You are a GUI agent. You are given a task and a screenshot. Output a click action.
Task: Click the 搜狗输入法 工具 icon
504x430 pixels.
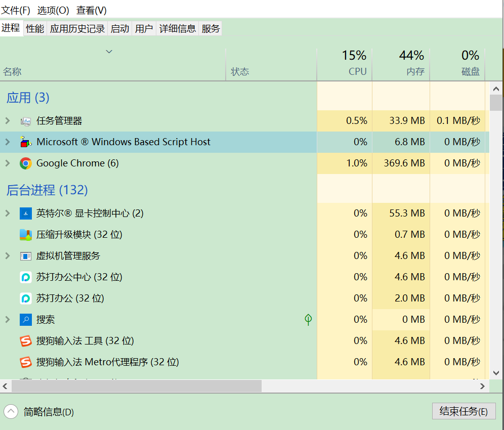click(x=26, y=340)
